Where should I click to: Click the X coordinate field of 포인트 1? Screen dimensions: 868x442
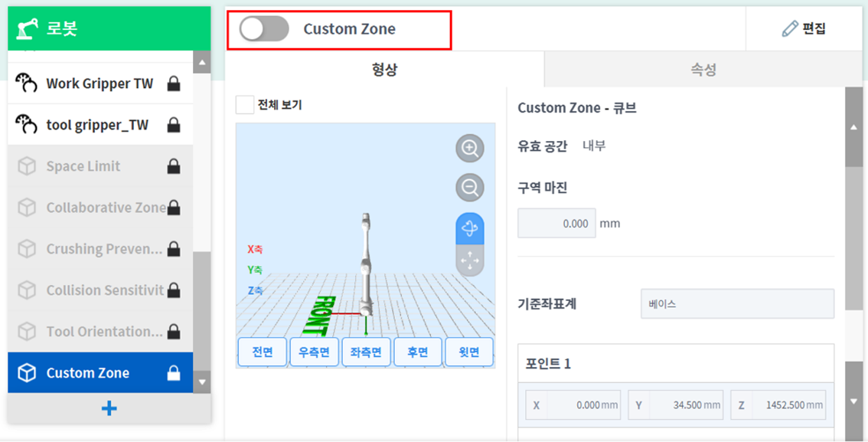tap(573, 404)
